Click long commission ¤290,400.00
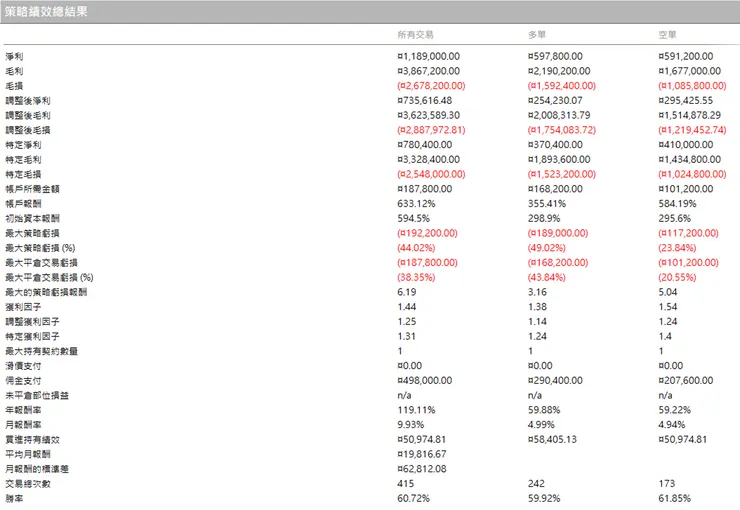Viewport: 740px width, 510px height. coord(555,380)
